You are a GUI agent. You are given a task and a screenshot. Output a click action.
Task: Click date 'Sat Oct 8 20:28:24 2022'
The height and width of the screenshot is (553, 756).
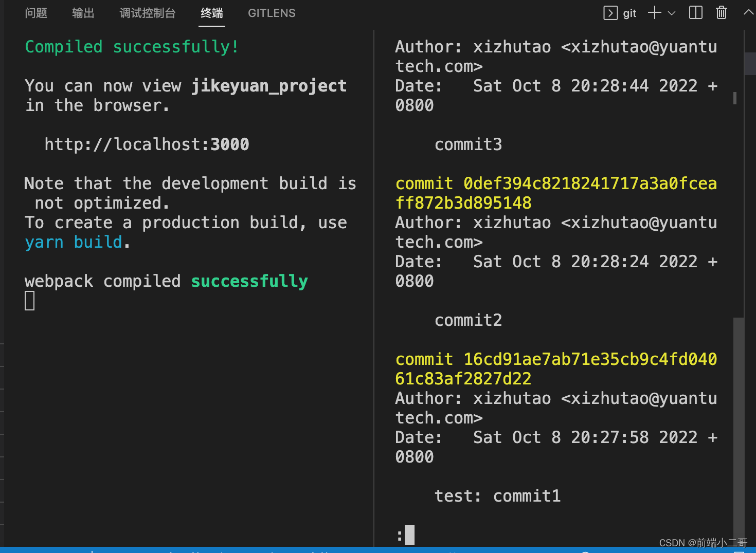tap(585, 262)
